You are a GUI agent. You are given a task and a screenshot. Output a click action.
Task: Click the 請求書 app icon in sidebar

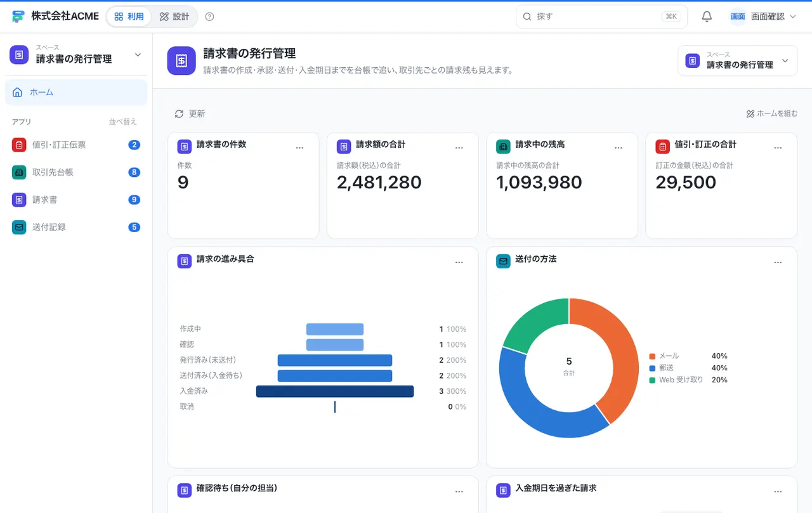tap(19, 200)
